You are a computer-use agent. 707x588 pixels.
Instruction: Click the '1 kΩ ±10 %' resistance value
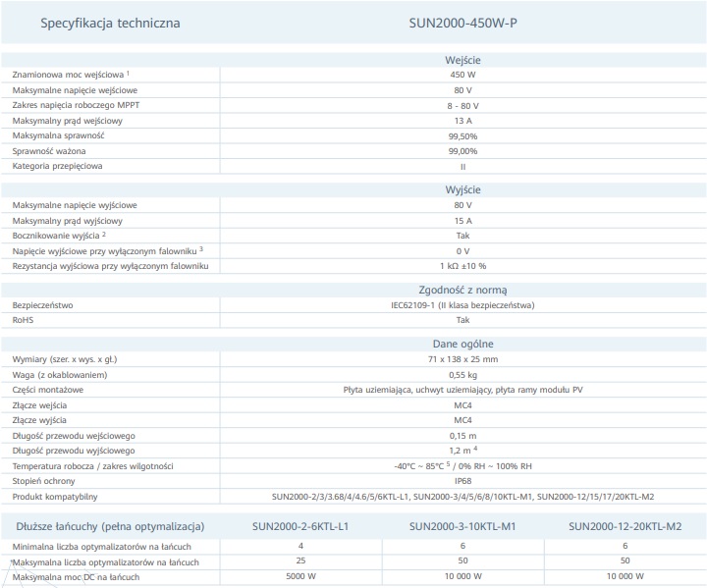(x=462, y=265)
